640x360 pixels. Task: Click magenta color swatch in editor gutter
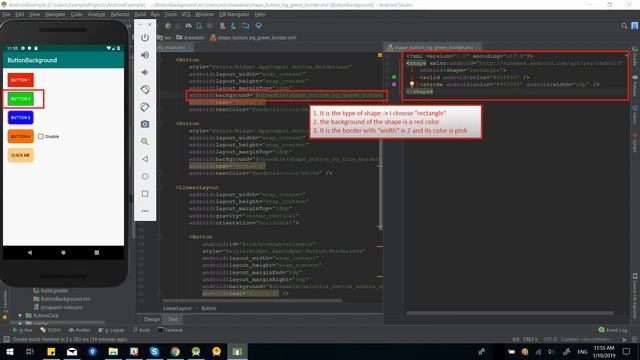point(394,84)
